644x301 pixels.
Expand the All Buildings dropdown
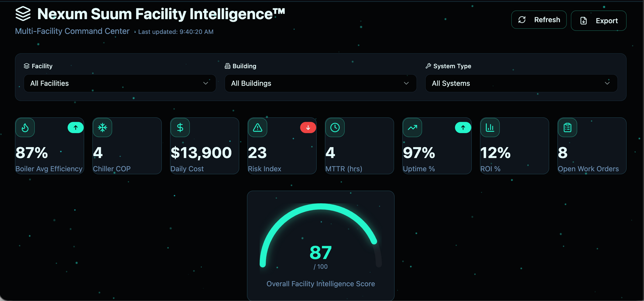click(x=321, y=83)
